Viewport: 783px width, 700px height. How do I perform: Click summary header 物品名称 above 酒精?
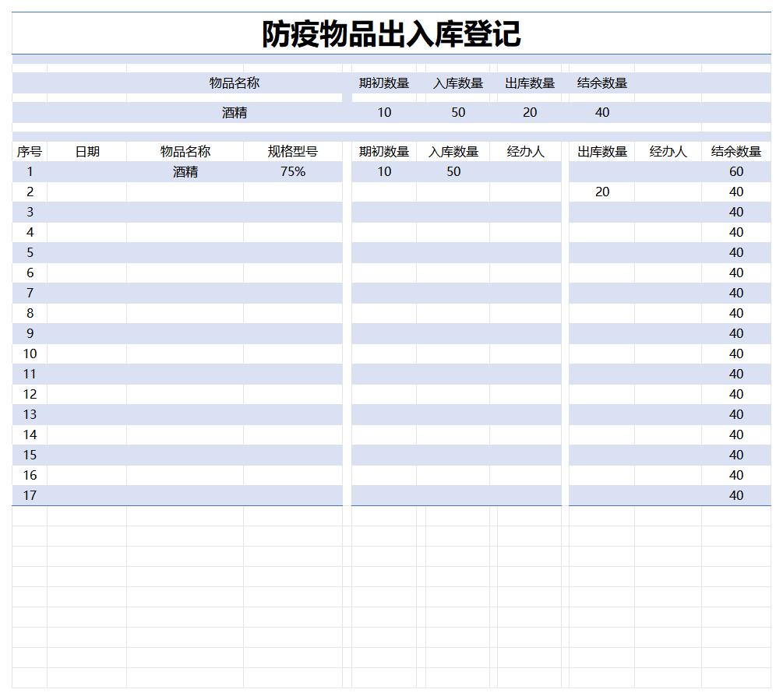pyautogui.click(x=235, y=83)
